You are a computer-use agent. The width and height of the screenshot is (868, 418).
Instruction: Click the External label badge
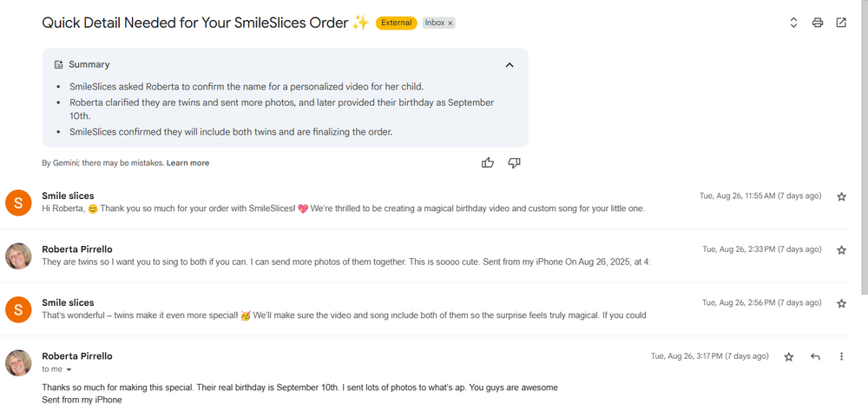click(x=396, y=23)
